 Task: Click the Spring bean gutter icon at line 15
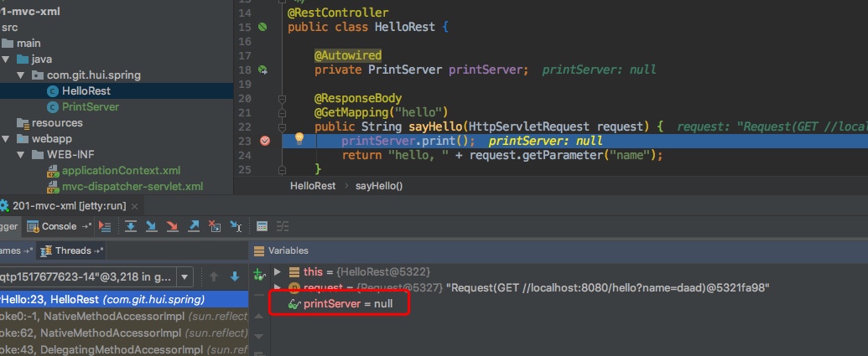262,27
